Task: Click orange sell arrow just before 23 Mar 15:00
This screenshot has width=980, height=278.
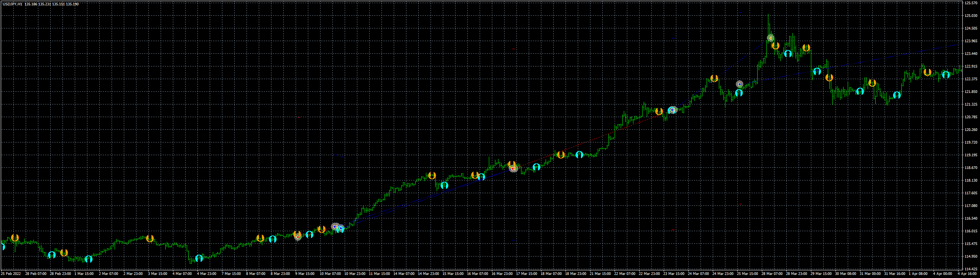Action: pyautogui.click(x=659, y=111)
